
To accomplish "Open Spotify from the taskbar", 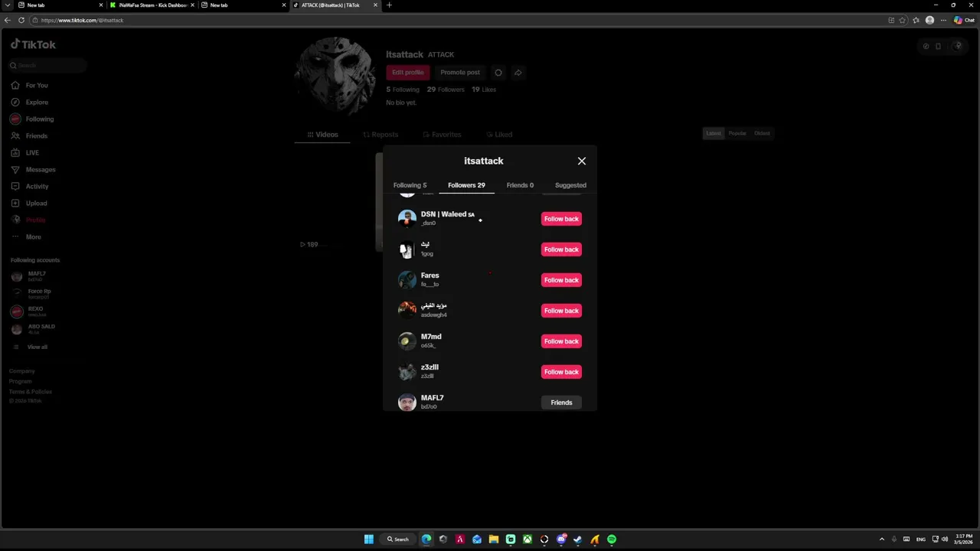I will (612, 540).
